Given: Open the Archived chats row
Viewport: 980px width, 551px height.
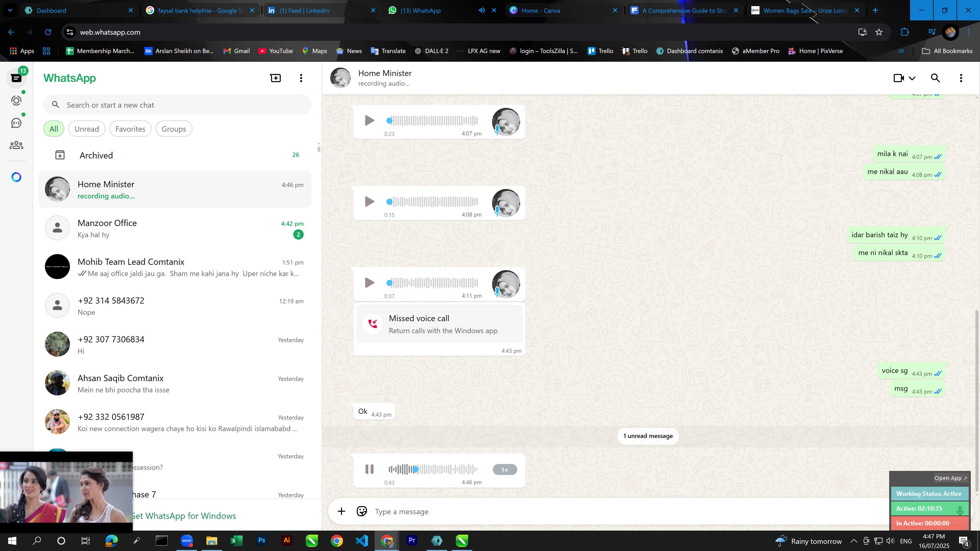Looking at the screenshot, I should coord(175,155).
